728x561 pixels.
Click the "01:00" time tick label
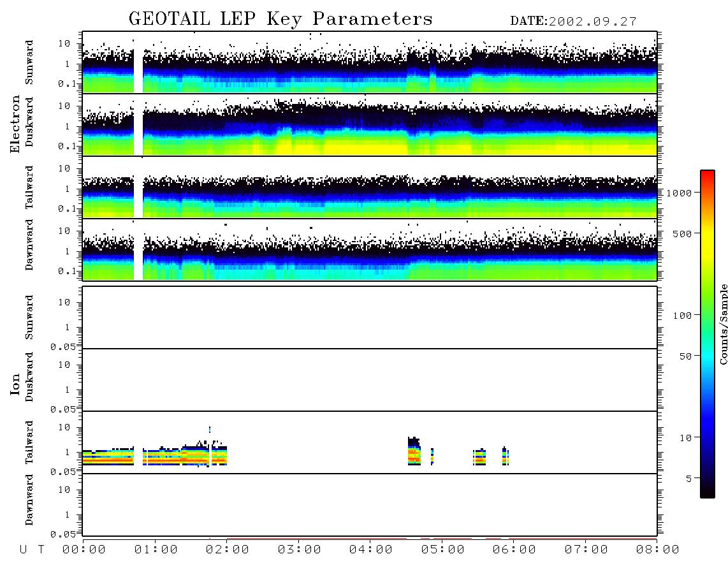(x=156, y=550)
